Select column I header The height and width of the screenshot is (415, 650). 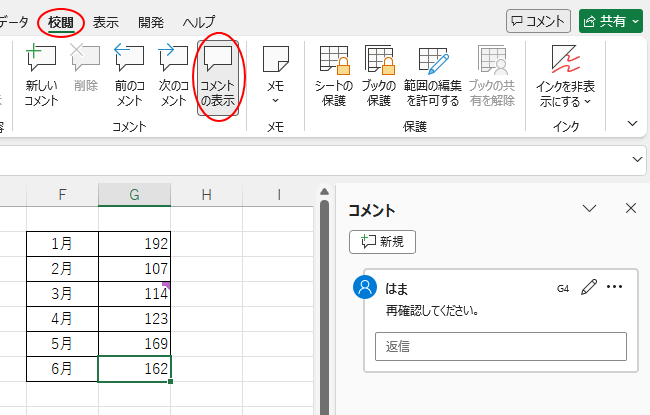[279, 194]
